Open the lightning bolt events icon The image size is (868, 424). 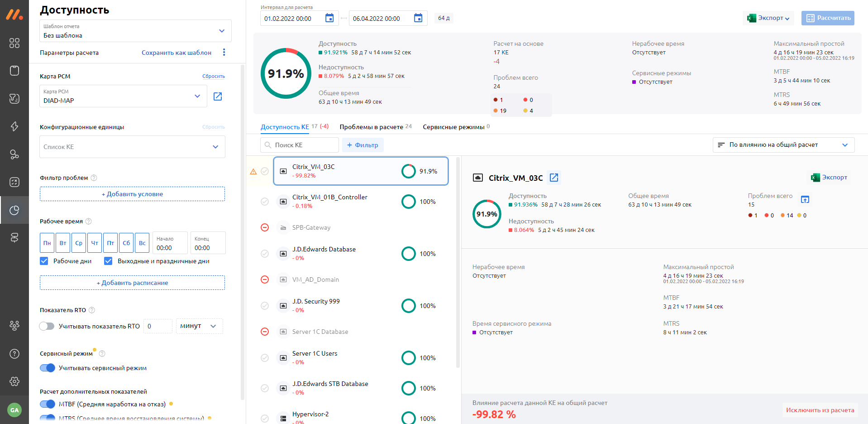pos(14,126)
